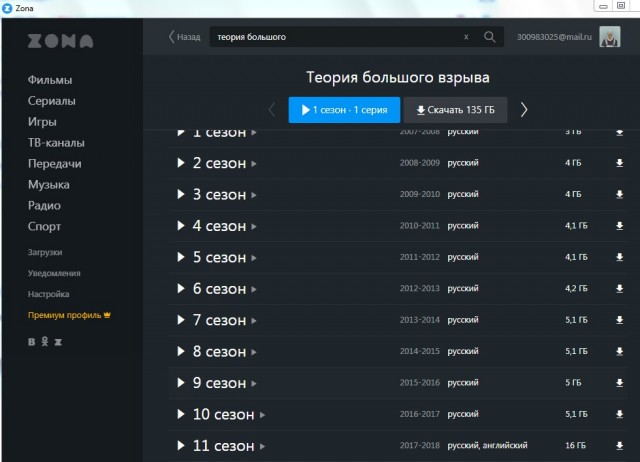Viewport: 640px width, 462px height.
Task: Open the Сериалы section
Action: (51, 101)
